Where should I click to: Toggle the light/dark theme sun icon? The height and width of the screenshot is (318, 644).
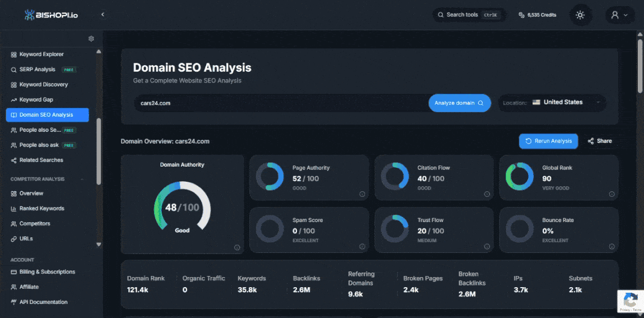click(580, 15)
